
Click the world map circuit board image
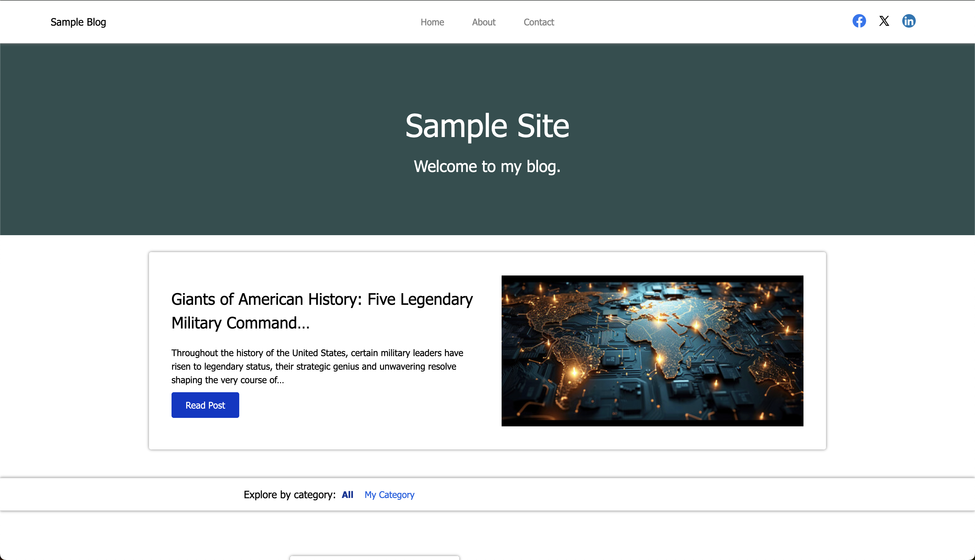pos(652,350)
